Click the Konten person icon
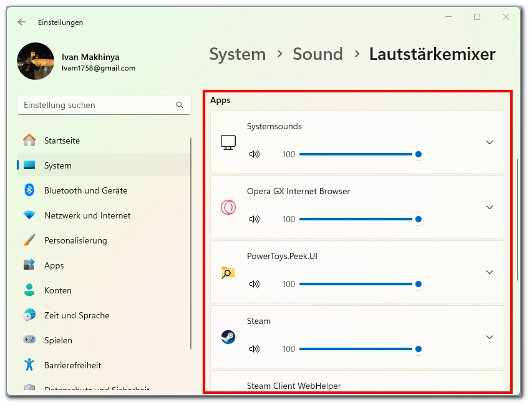The image size is (532, 407). click(x=29, y=290)
